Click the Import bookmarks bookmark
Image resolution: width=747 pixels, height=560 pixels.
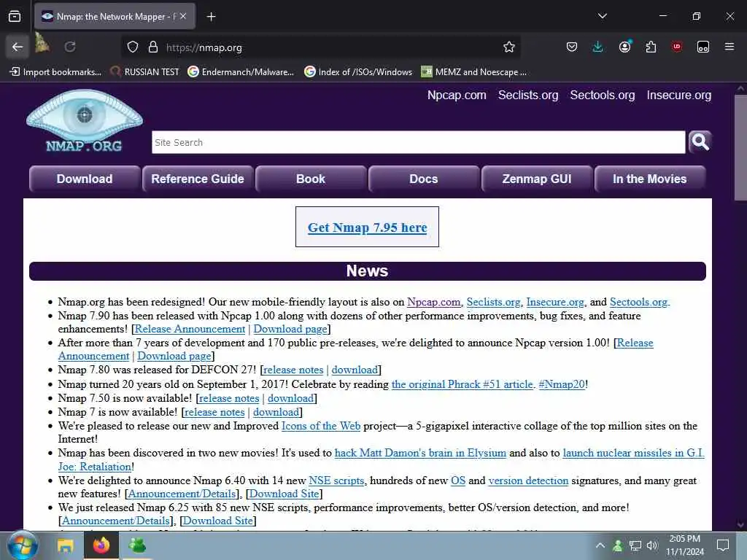(55, 72)
